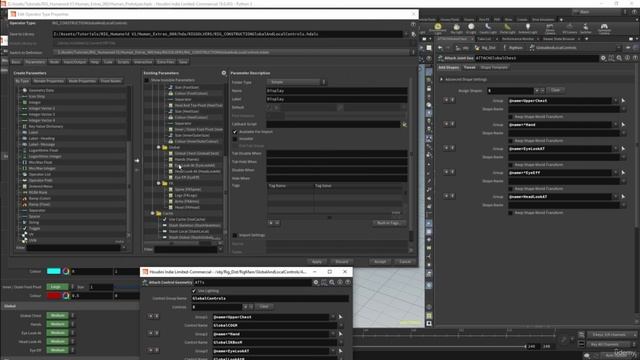The image size is (640, 360).
Task: Click the Stereo Camera shelf tool
Action: [550, 29]
